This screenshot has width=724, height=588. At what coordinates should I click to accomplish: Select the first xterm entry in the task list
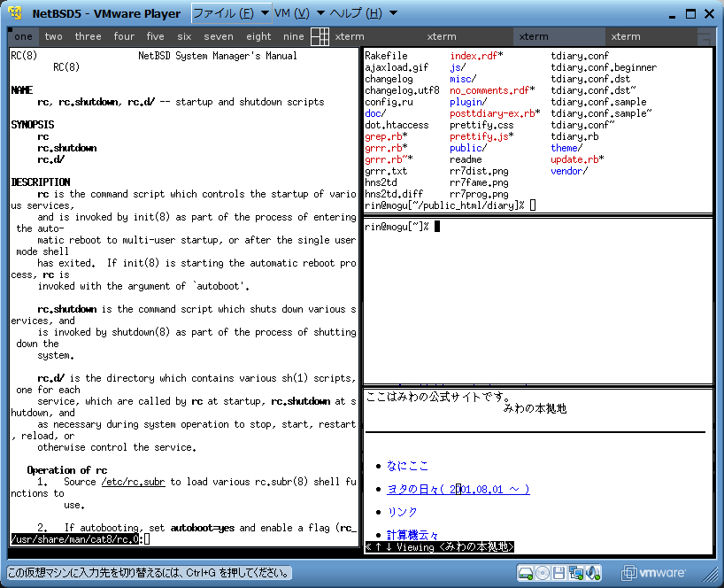click(375, 36)
